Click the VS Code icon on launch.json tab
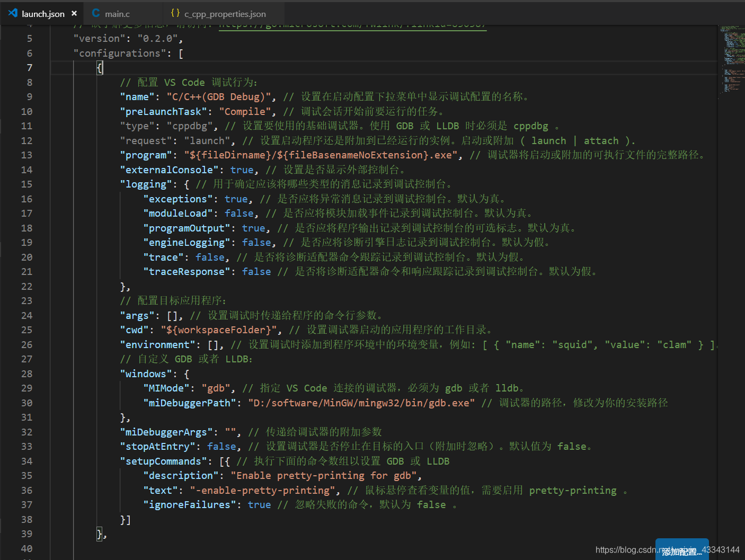The image size is (745, 560). tap(13, 13)
